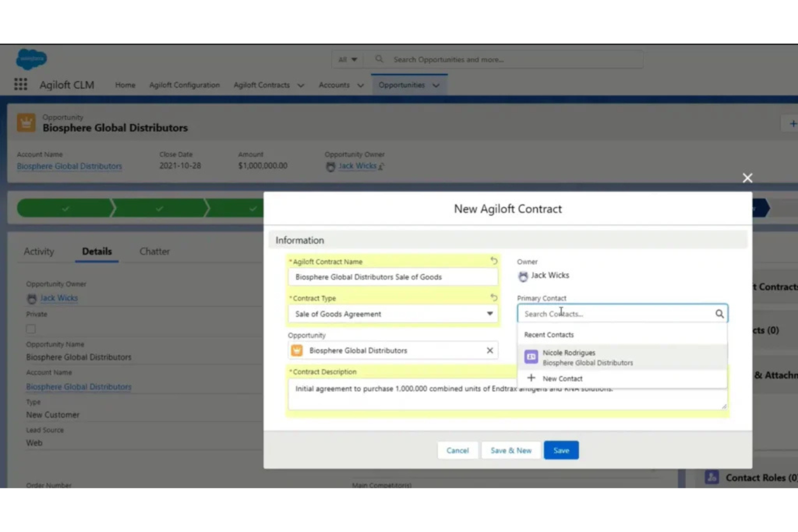Click the magnifier icon in Primary Contact search

point(720,313)
